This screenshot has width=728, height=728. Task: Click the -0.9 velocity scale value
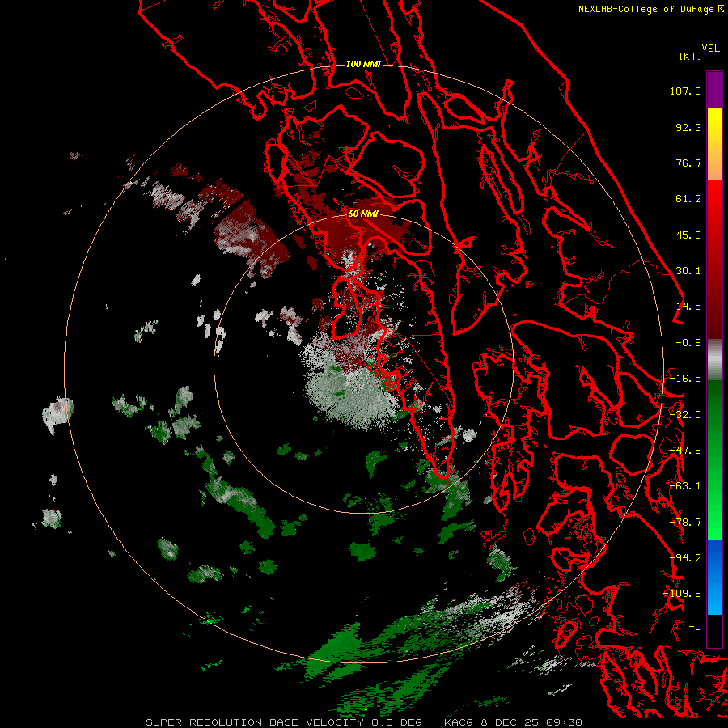click(688, 343)
